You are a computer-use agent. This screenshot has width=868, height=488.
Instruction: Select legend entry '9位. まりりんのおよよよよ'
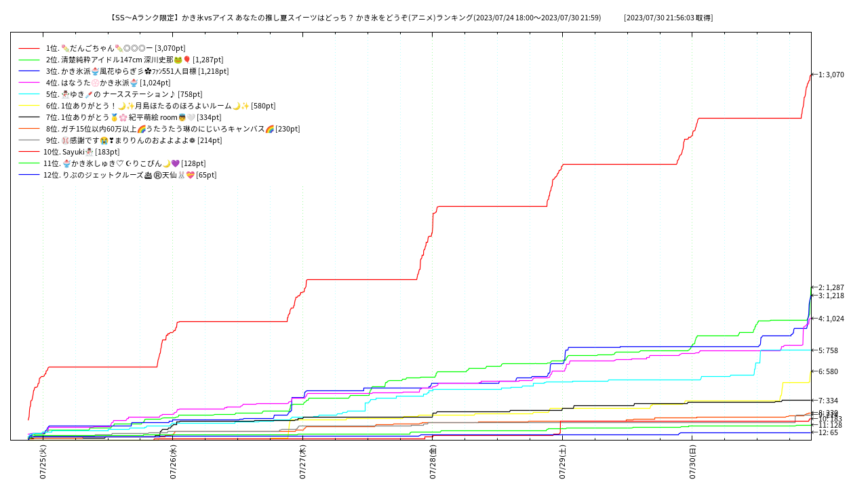pos(134,140)
